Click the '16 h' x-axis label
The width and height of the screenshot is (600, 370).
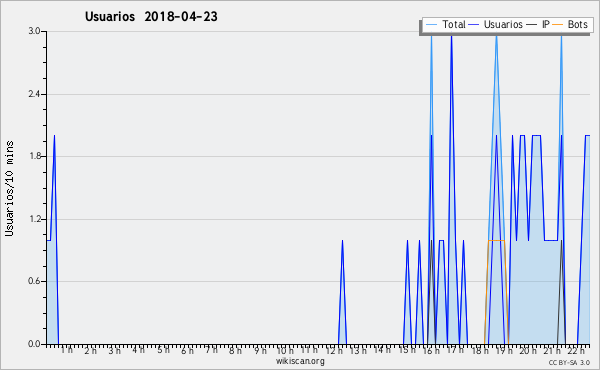432,350
